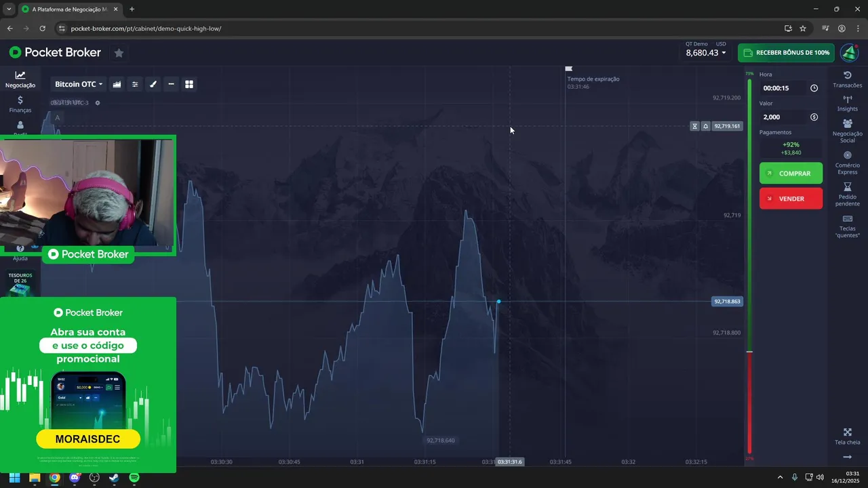This screenshot has height=488, width=868.
Task: Show hidden system tray icons
Action: (780, 478)
